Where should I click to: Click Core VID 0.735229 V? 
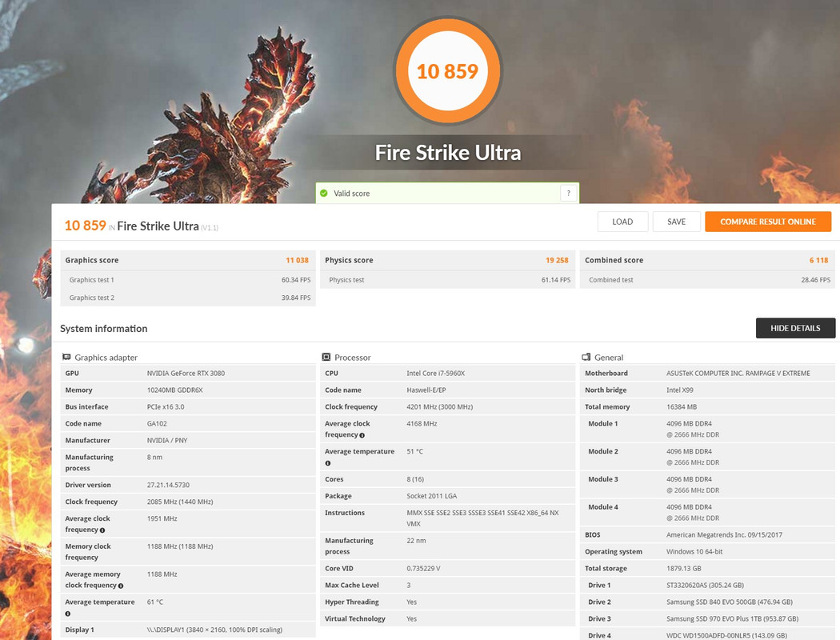click(x=423, y=568)
